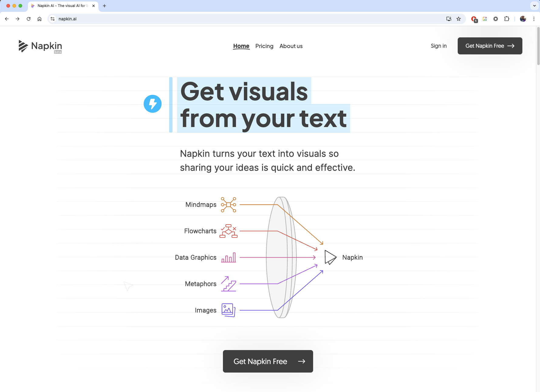Screen dimensions: 540x392
Task: Click the Images label
Action: coord(206,310)
